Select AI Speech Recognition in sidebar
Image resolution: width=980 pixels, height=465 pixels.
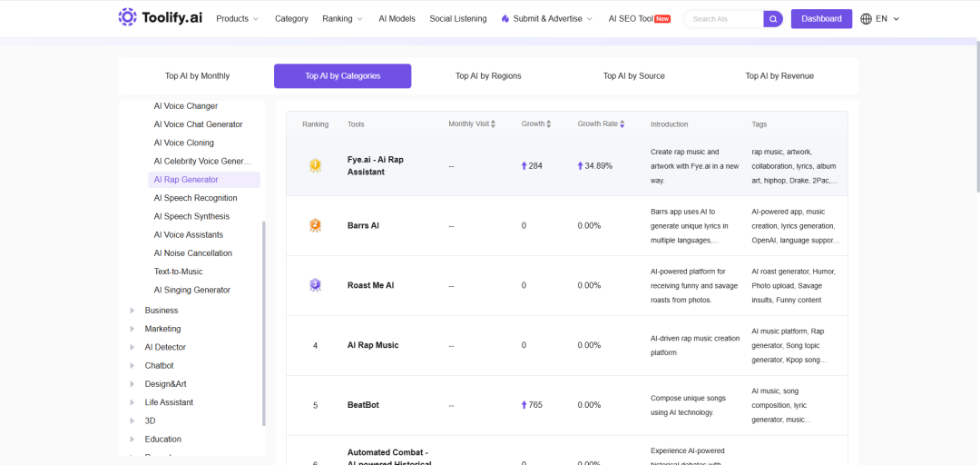coord(196,198)
